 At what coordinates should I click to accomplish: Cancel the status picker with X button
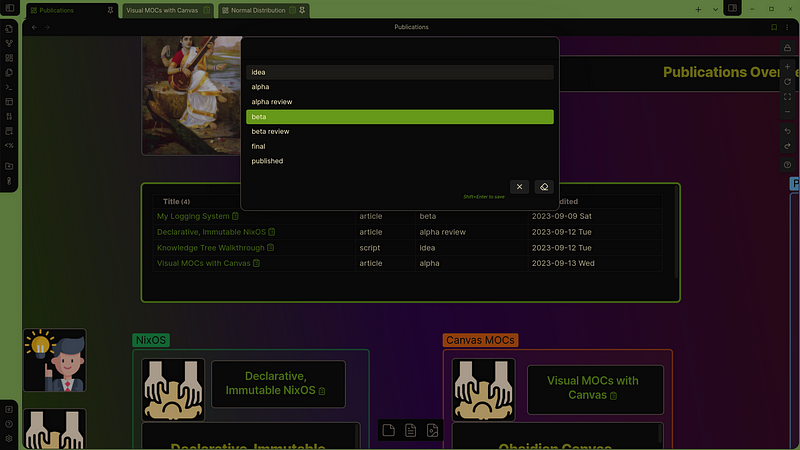tap(519, 187)
